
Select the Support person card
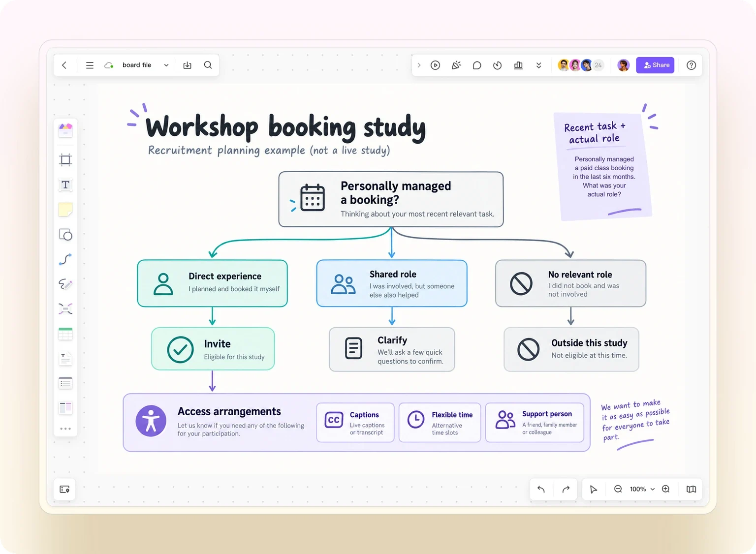(535, 423)
